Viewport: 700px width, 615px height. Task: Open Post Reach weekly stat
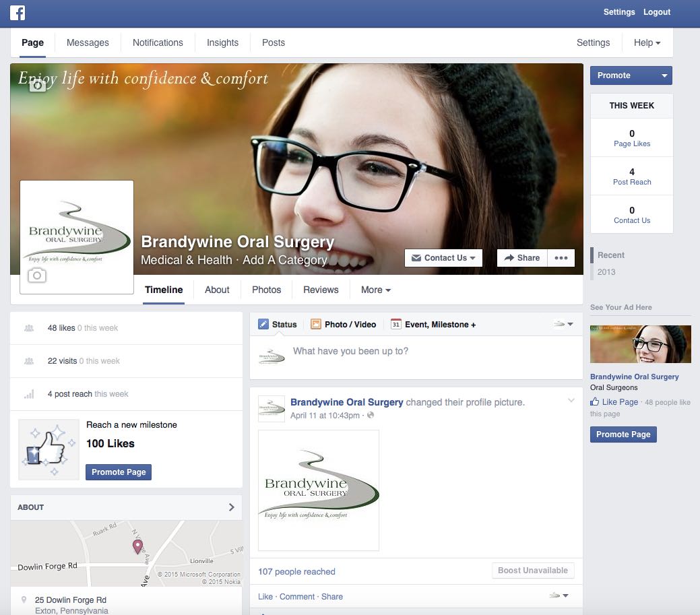pyautogui.click(x=632, y=176)
